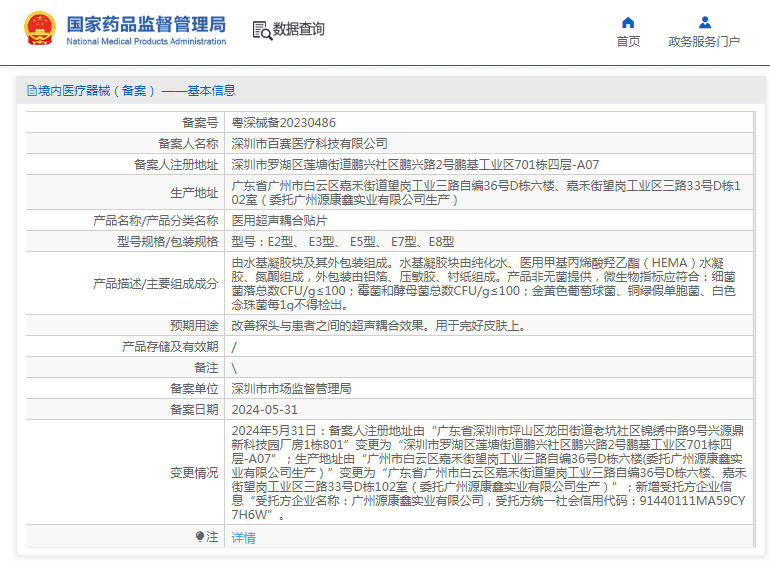Click the 首页 house icon
Viewport: 770px width, 561px height.
click(628, 23)
